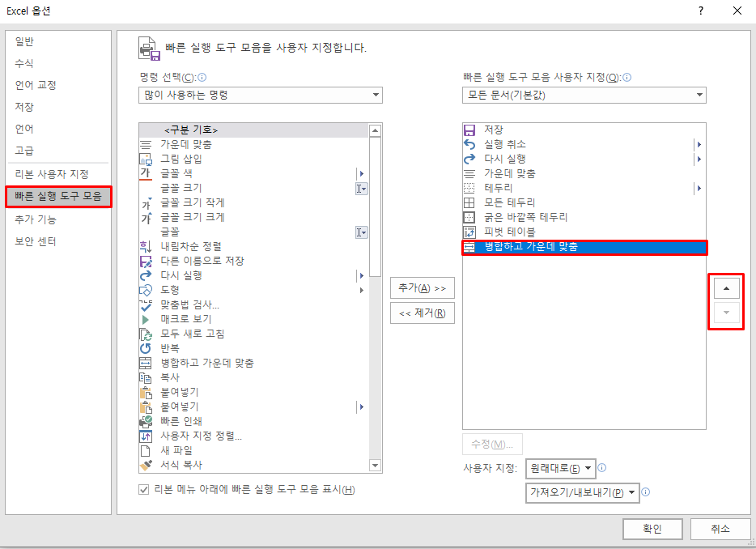Select the 새 파일 icon
This screenshot has height=549, width=756.
(x=145, y=450)
